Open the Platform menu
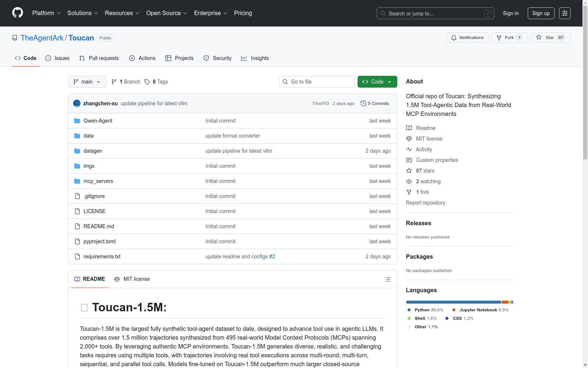The image size is (588, 368). point(46,13)
